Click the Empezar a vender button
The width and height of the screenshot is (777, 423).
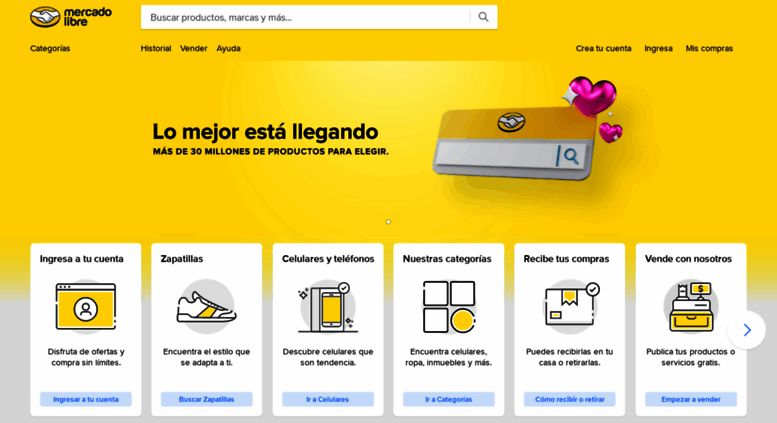click(x=691, y=399)
